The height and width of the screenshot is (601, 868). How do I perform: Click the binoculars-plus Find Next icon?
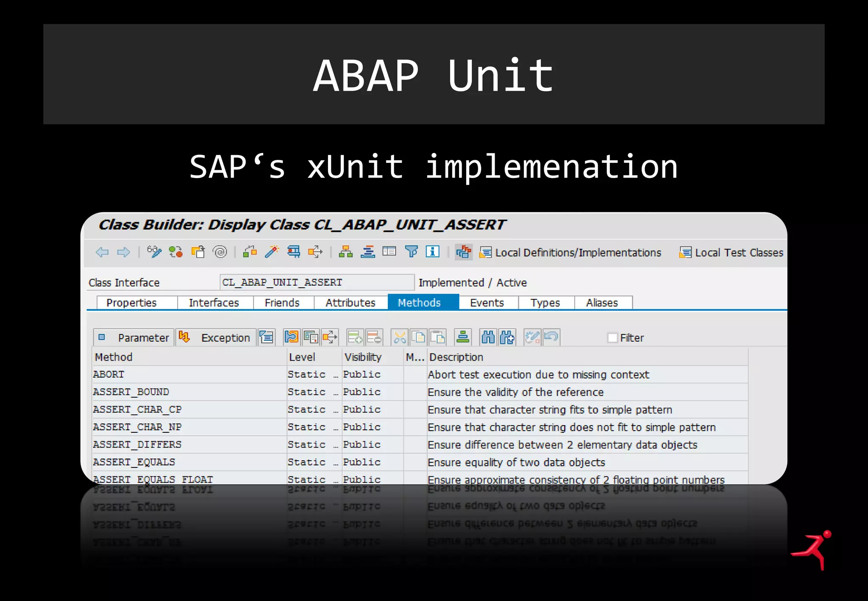[x=507, y=337]
